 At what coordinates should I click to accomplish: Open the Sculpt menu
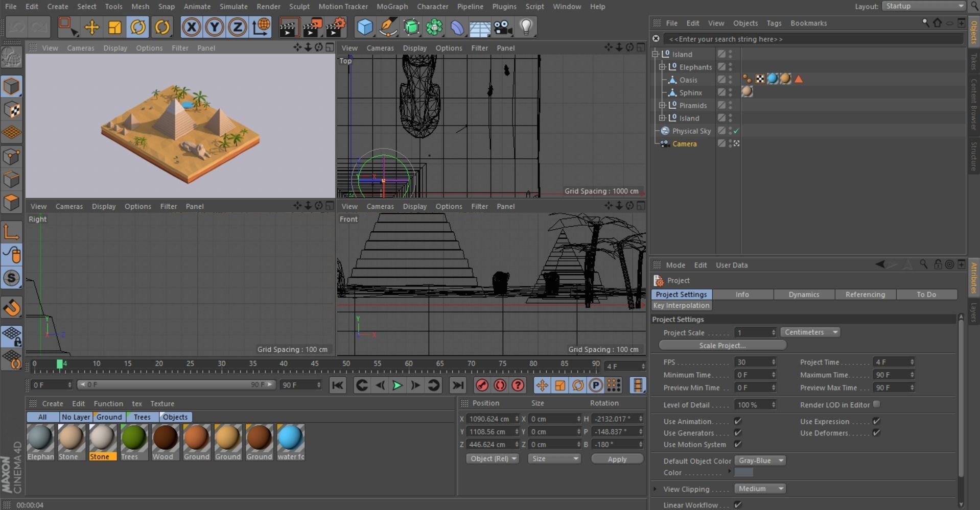pos(299,6)
